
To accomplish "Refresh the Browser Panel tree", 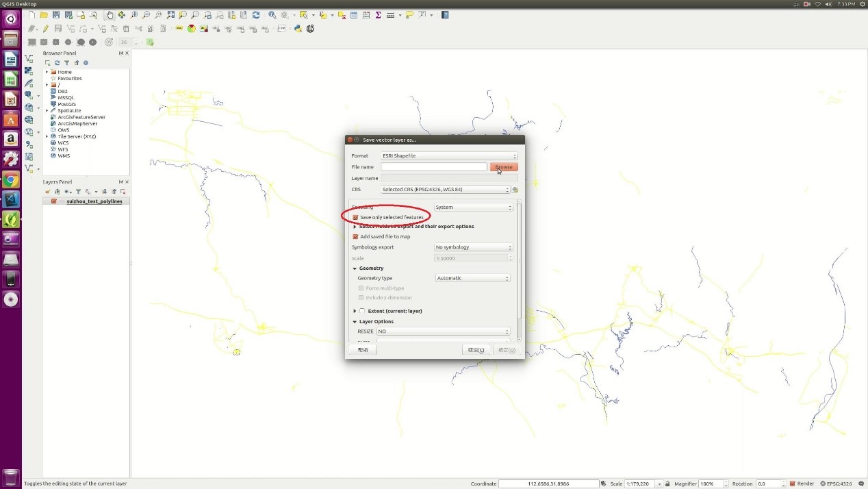I will pyautogui.click(x=58, y=63).
